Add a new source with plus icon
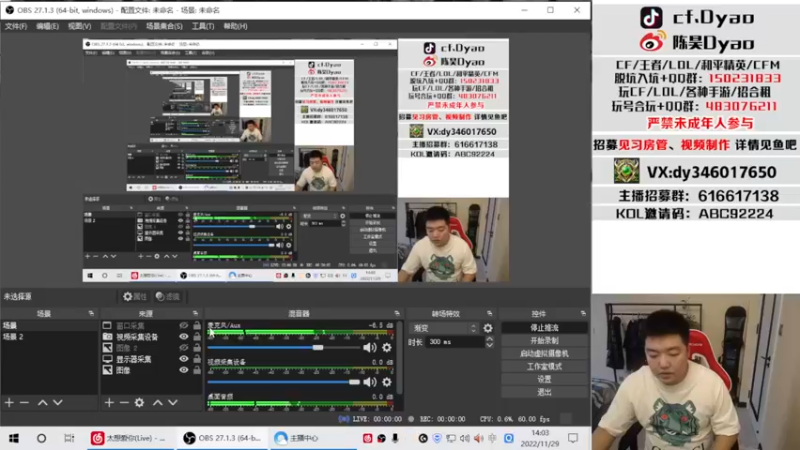 click(x=109, y=403)
